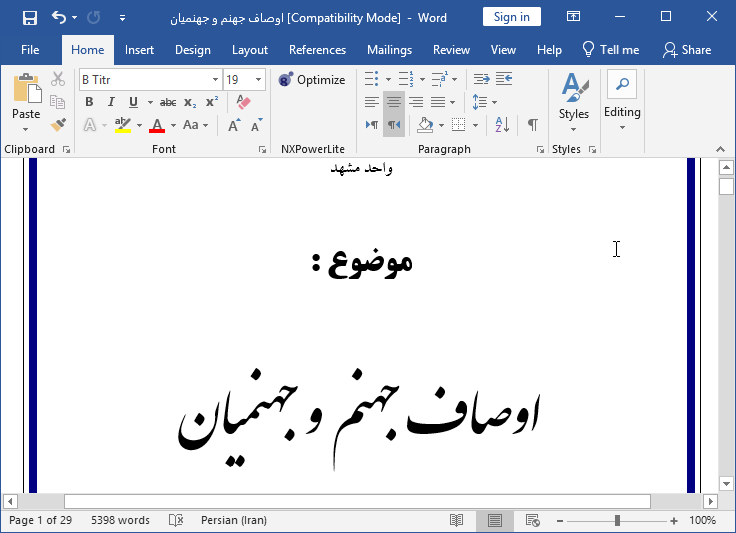736x533 pixels.
Task: Toggle Bold formatting
Action: [x=89, y=102]
